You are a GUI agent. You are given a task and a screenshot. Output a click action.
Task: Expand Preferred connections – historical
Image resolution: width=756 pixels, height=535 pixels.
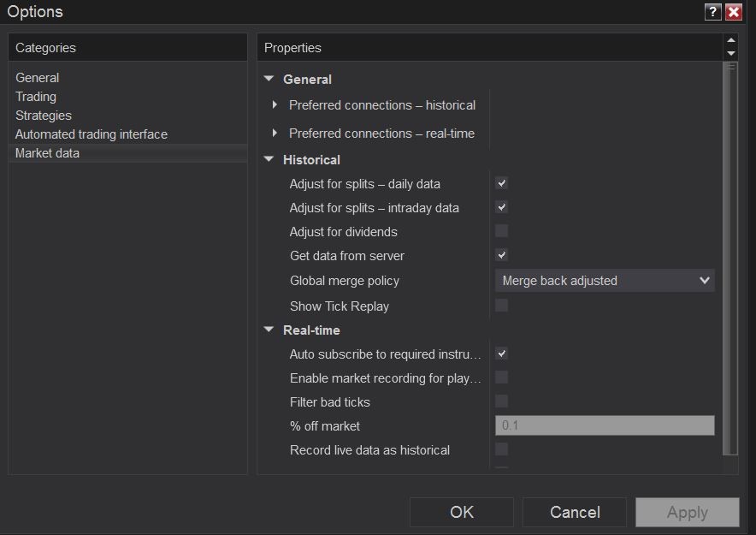point(275,105)
